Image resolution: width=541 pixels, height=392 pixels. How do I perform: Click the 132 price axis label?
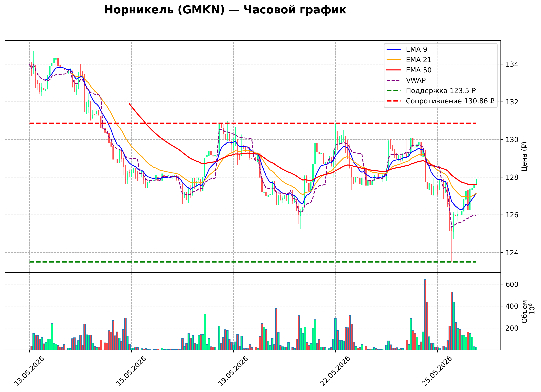pyautogui.click(x=512, y=102)
